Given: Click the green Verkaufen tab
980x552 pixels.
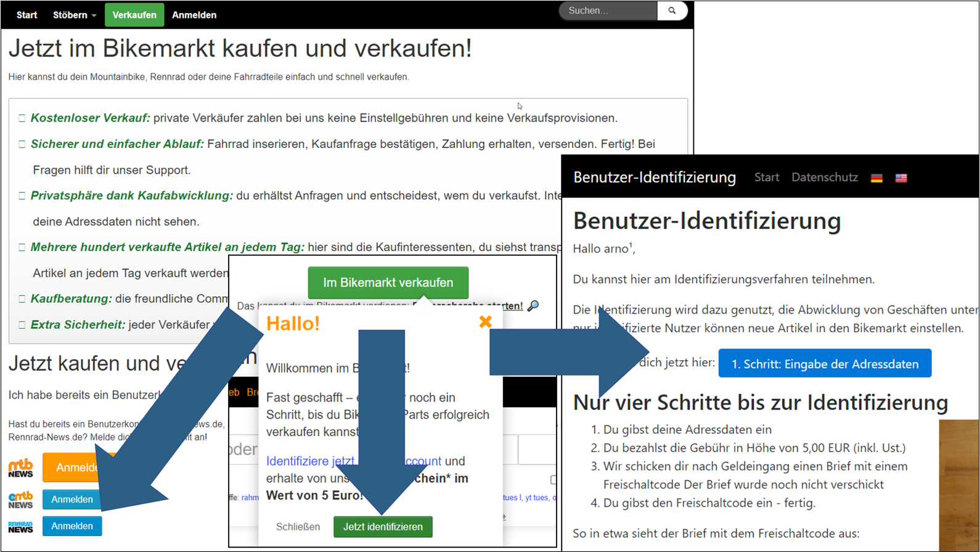Looking at the screenshot, I should 134,15.
